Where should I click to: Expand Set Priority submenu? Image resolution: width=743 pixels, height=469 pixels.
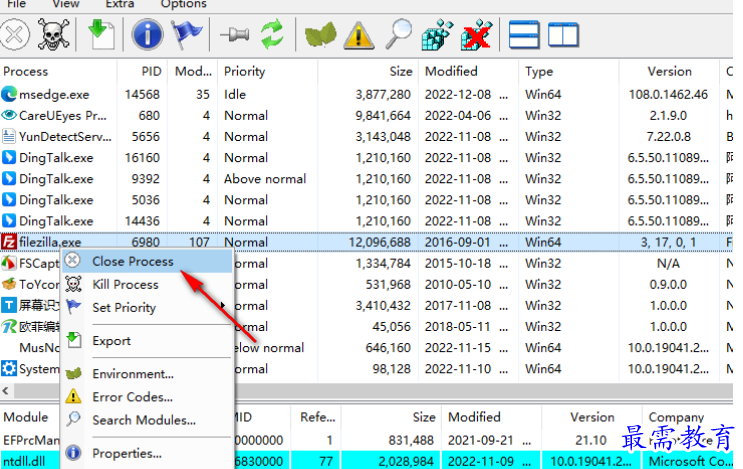coord(147,307)
